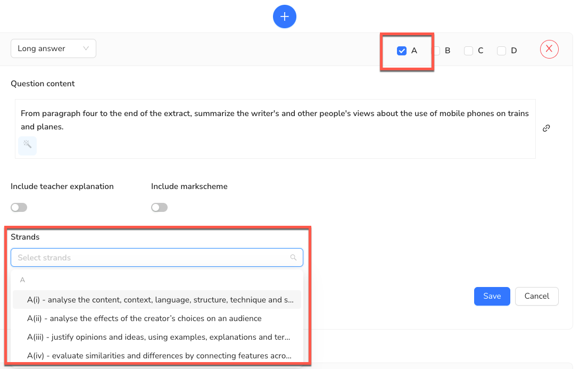Click the red X remove question icon
The height and width of the screenshot is (369, 588).
tap(549, 50)
